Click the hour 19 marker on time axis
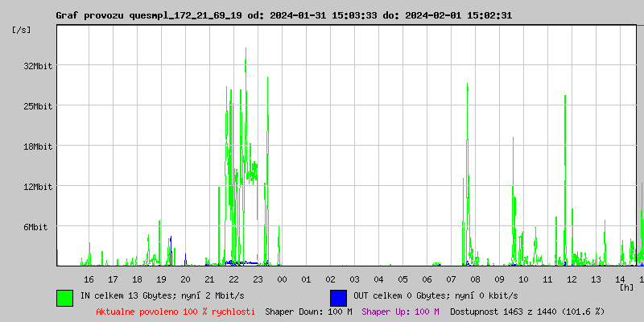644x322 pixels. point(161,279)
